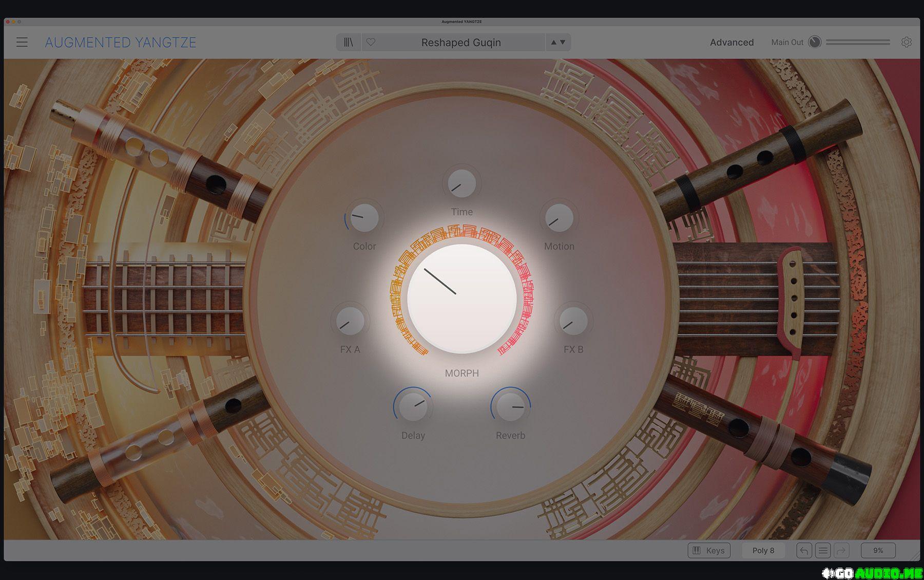Click the FX A knob
Viewport: 924px width, 580px height.
(x=350, y=321)
